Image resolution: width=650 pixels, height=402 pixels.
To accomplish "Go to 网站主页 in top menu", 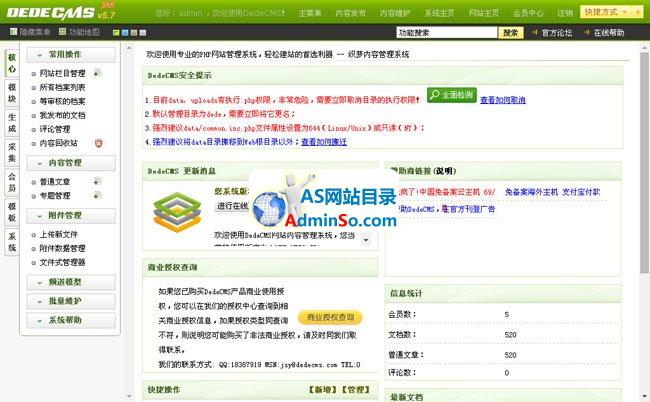I will pyautogui.click(x=484, y=13).
